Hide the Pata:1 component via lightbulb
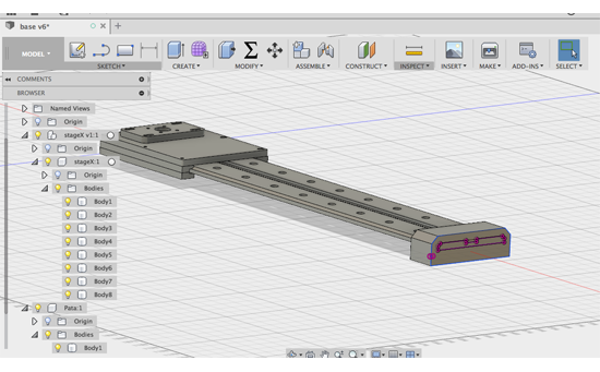 point(38,308)
